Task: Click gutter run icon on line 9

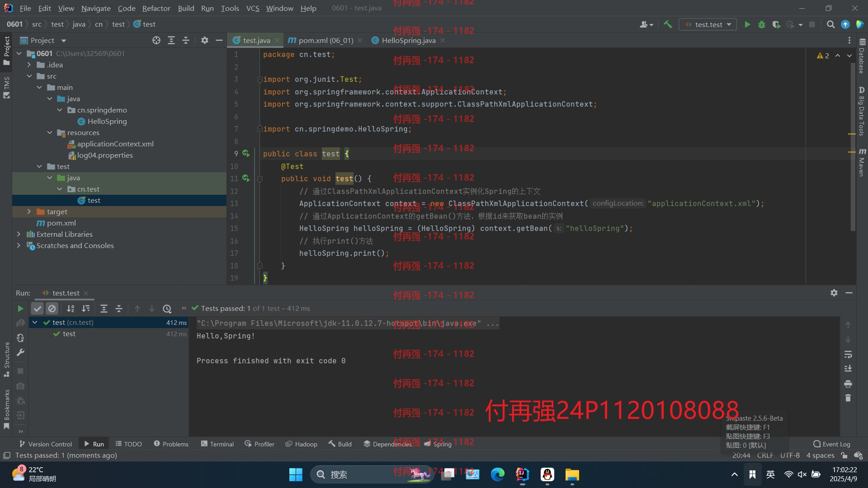Action: [246, 154]
